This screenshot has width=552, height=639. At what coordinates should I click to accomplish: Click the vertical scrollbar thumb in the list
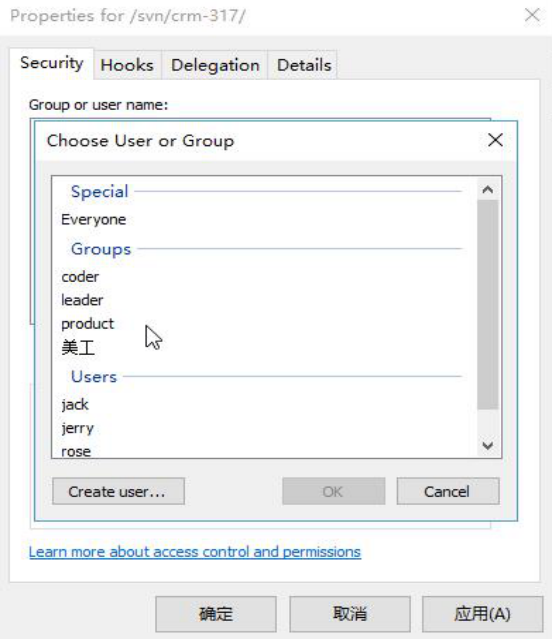pyautogui.click(x=488, y=304)
